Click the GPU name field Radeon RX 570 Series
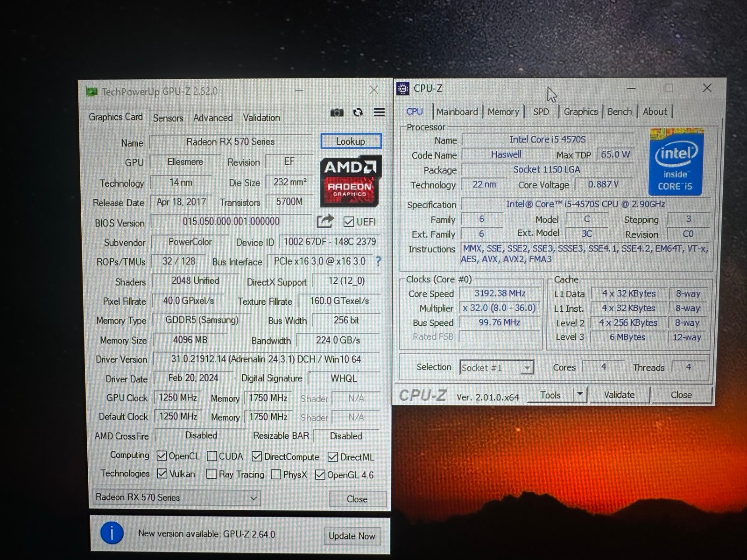 [231, 141]
